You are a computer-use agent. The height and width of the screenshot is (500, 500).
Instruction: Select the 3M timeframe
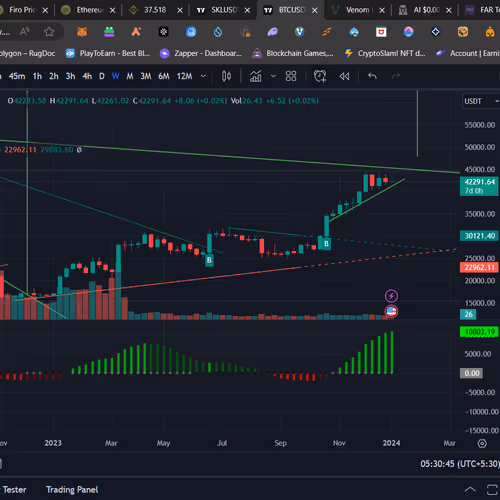click(x=146, y=76)
